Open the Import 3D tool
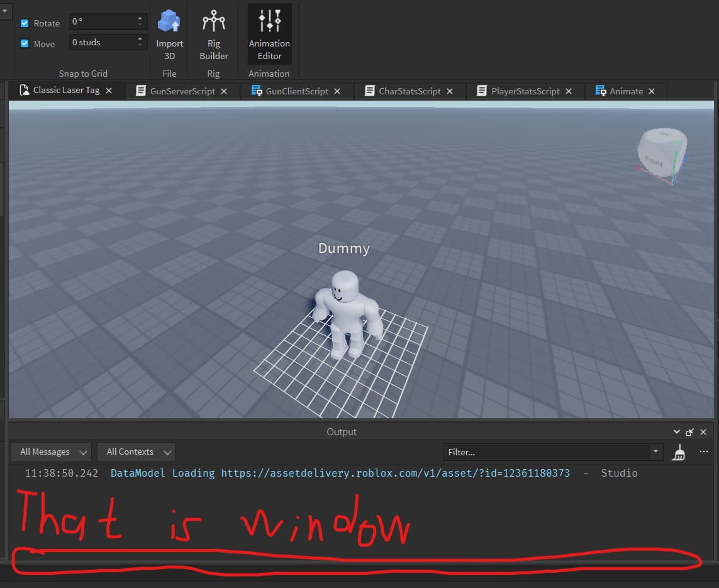The height and width of the screenshot is (588, 719). [169, 36]
